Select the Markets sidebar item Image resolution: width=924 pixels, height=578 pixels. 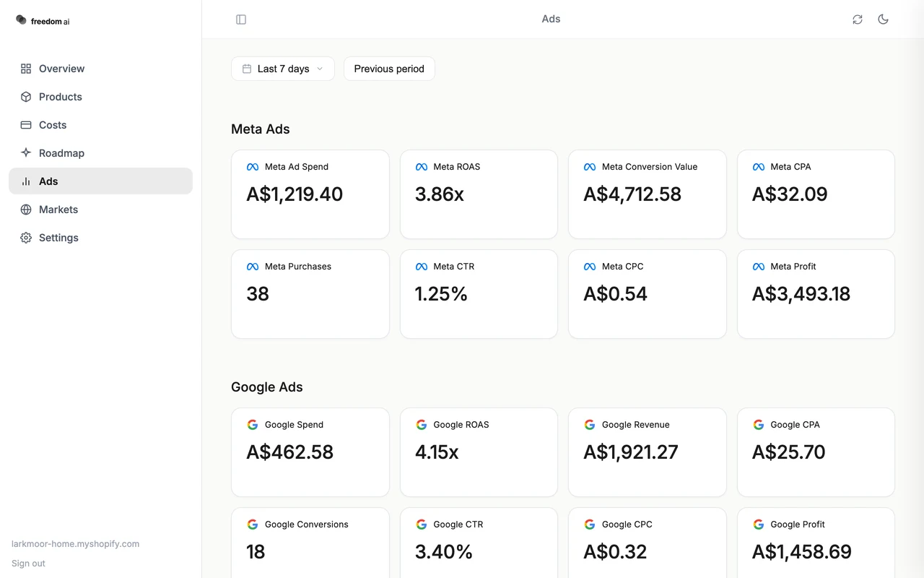(x=100, y=210)
